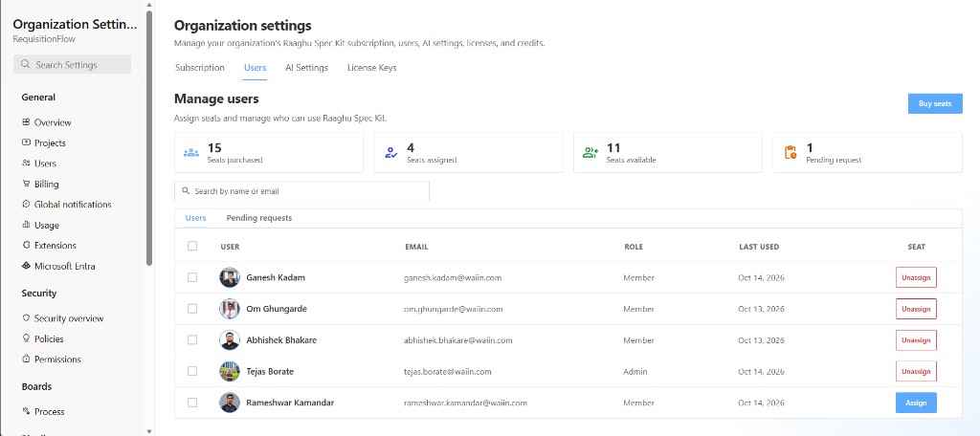Click the Users people icon in sidebar
Image resolution: width=980 pixels, height=436 pixels.
click(x=26, y=163)
